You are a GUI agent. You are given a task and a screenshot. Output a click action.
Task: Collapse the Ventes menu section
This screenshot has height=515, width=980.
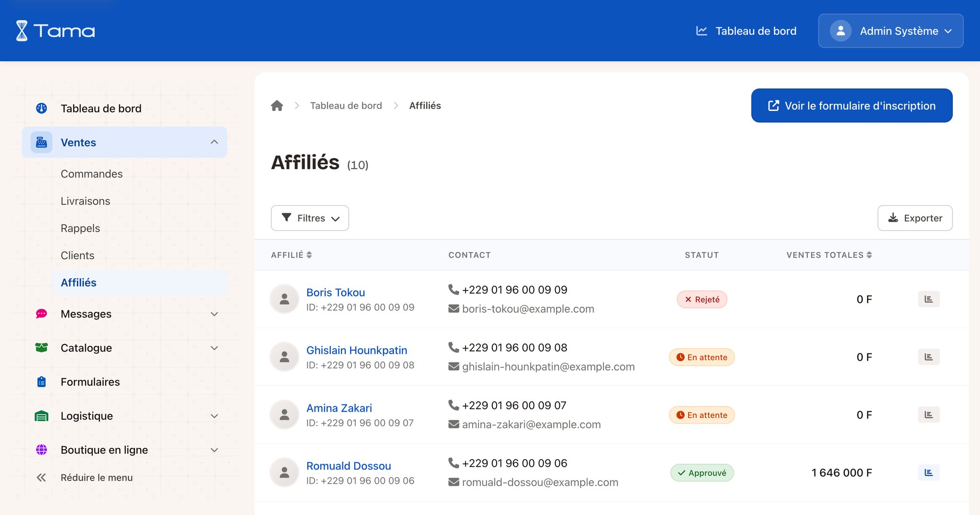click(x=214, y=142)
